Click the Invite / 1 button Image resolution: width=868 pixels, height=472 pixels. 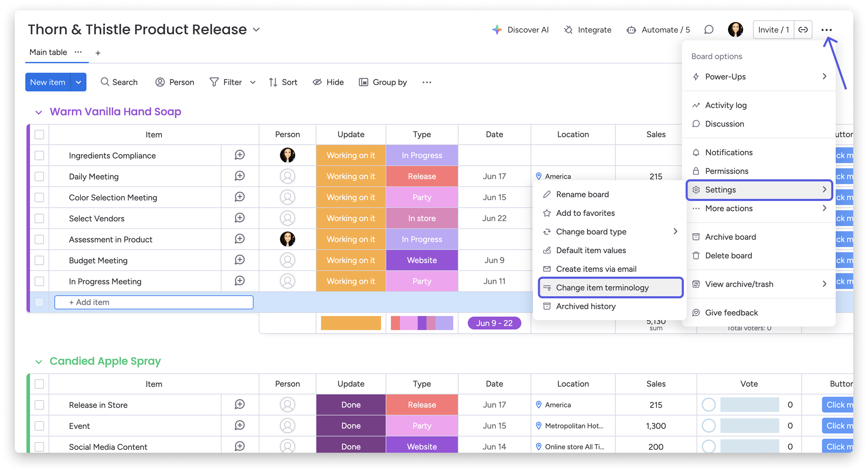click(773, 30)
